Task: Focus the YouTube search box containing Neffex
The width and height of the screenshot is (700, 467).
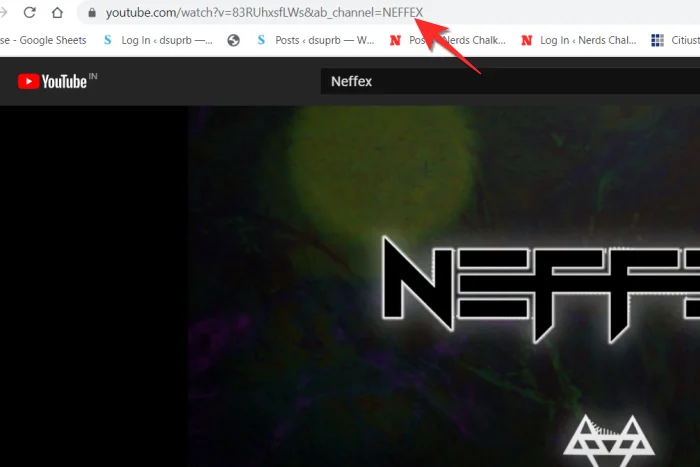Action: coord(500,81)
